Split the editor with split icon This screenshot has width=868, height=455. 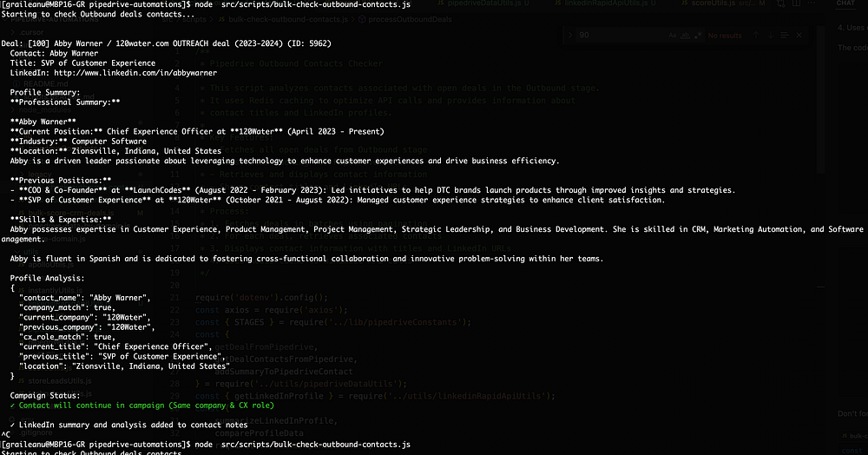[796, 3]
